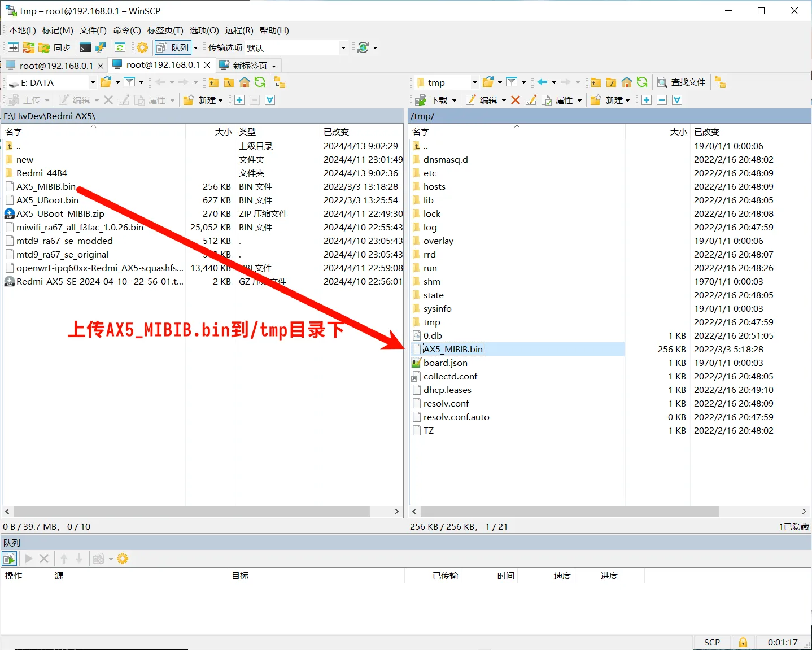Click local panel directory tree icon
Screen dimensions: 812x650
tap(280, 82)
